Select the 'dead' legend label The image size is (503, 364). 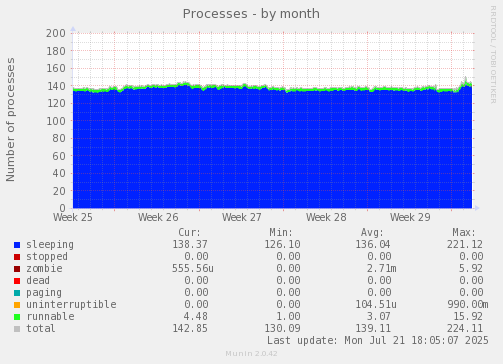pyautogui.click(x=38, y=280)
